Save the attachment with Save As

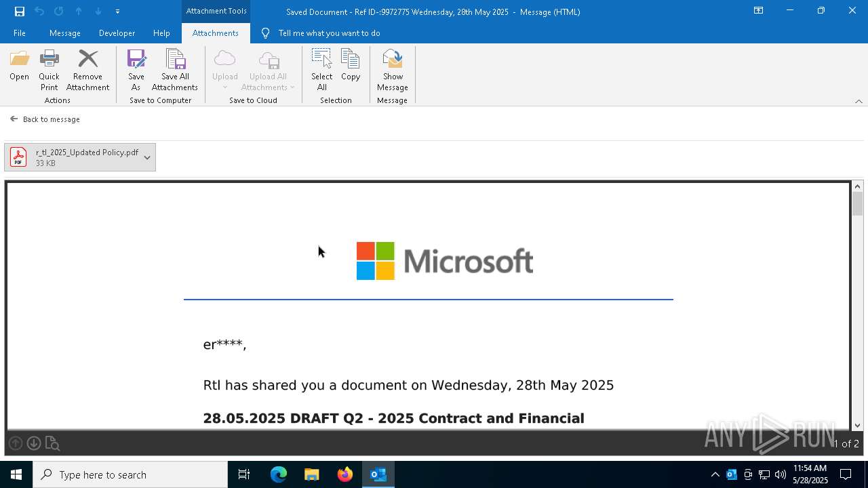pyautogui.click(x=136, y=70)
